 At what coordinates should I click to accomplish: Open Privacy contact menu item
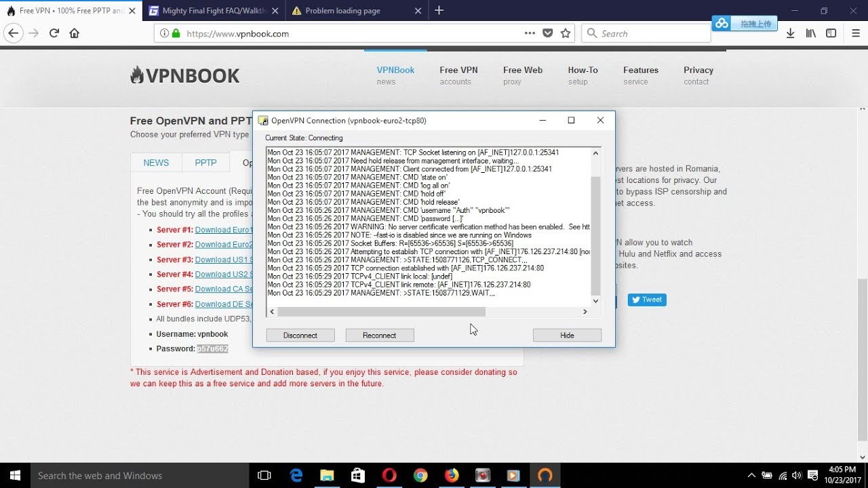(x=698, y=75)
